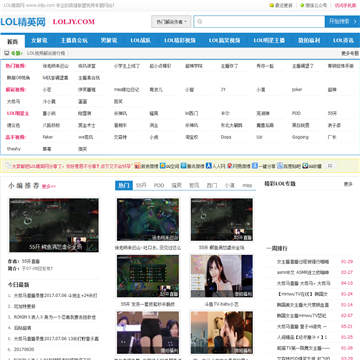Share to Renren via the 人人网 icon

point(209,166)
